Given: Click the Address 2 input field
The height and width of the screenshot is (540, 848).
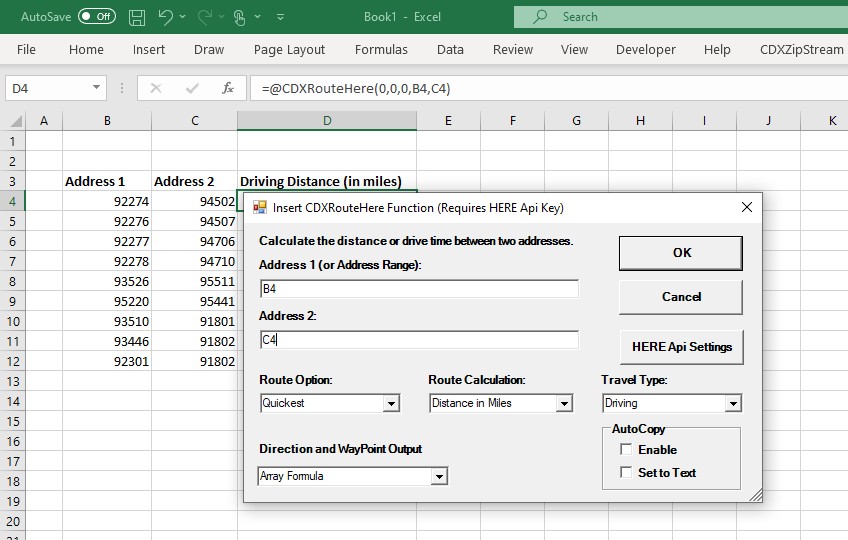Looking at the screenshot, I should (x=419, y=340).
